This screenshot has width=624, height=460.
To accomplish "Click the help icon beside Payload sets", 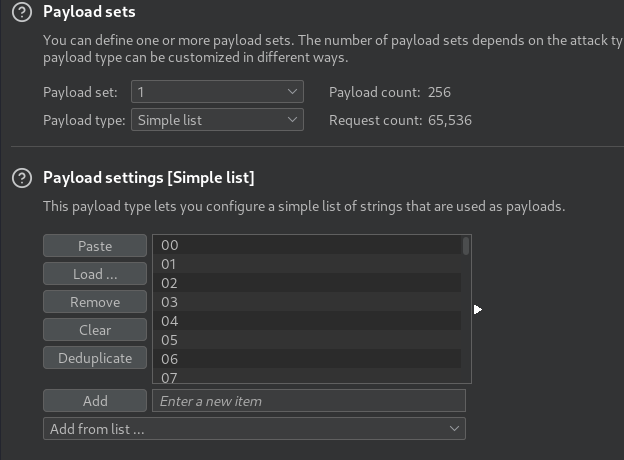I will coord(20,12).
